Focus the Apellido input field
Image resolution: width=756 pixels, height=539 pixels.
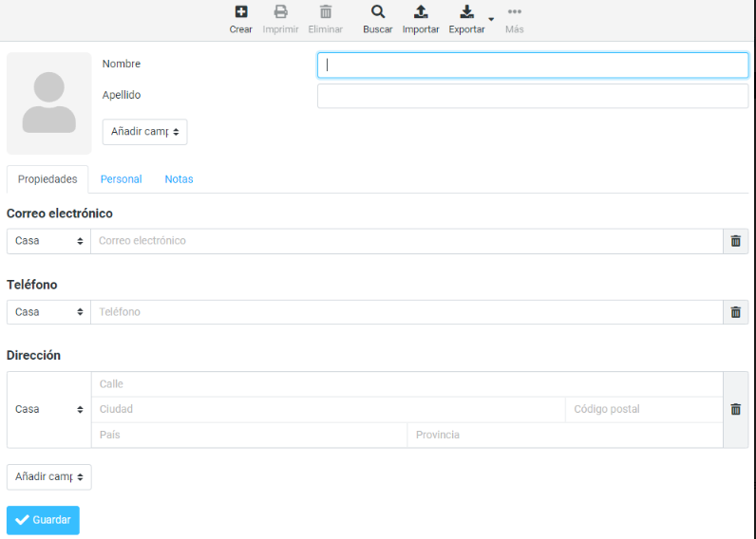point(533,96)
